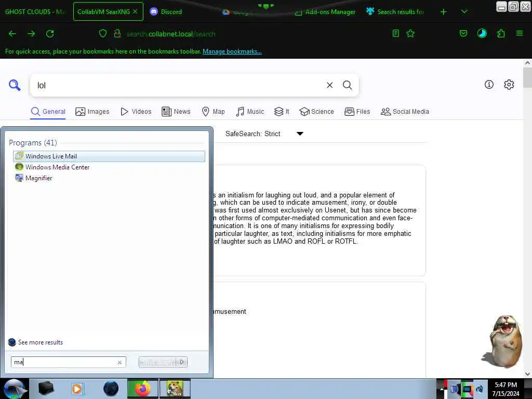Clear the SearXNG search query
Screen dimensions: 532x399
(329, 85)
